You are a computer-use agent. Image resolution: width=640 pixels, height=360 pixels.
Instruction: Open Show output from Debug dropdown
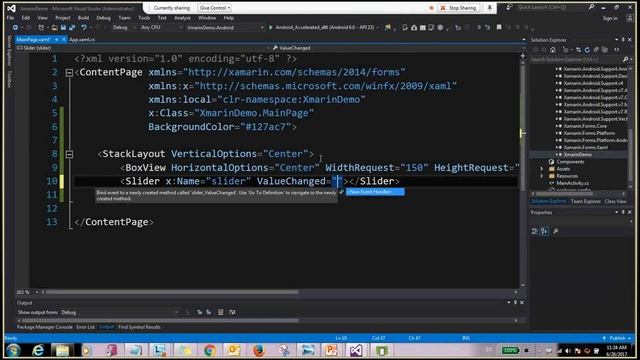120,312
